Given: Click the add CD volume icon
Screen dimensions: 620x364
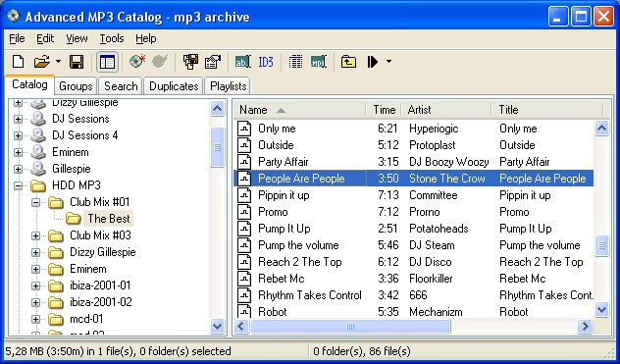Looking at the screenshot, I should pos(137,62).
